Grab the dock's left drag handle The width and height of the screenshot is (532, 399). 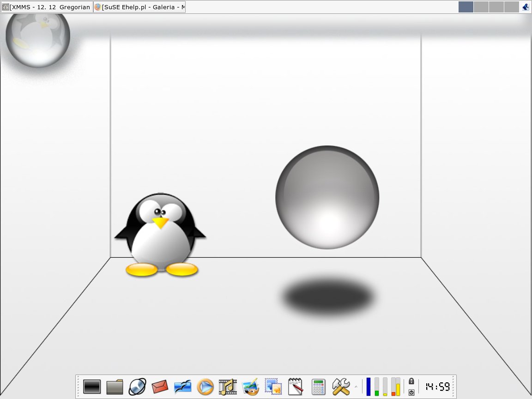78,387
